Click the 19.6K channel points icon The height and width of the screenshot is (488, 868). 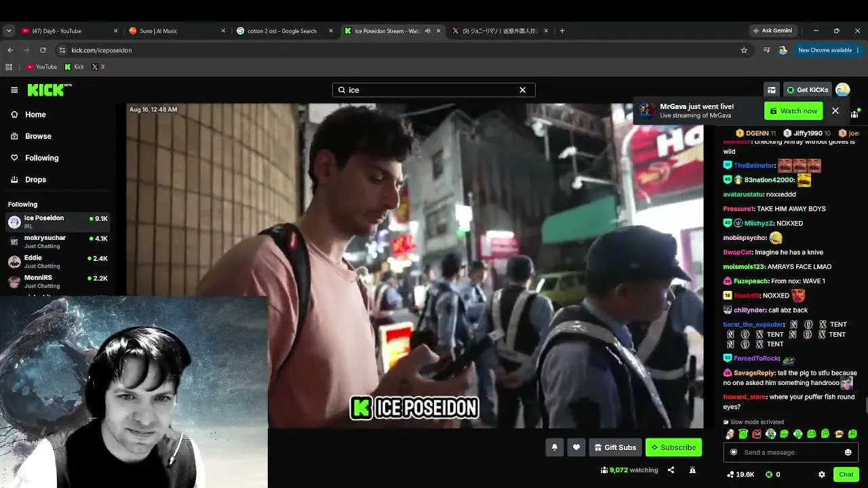pos(741,474)
